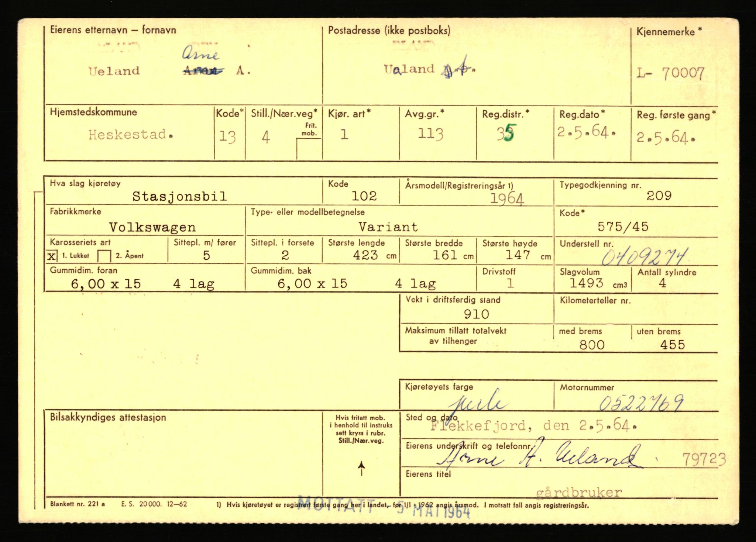Click the vehicle type 'Stasjonsbil'
The height and width of the screenshot is (542, 756).
pyautogui.click(x=180, y=196)
